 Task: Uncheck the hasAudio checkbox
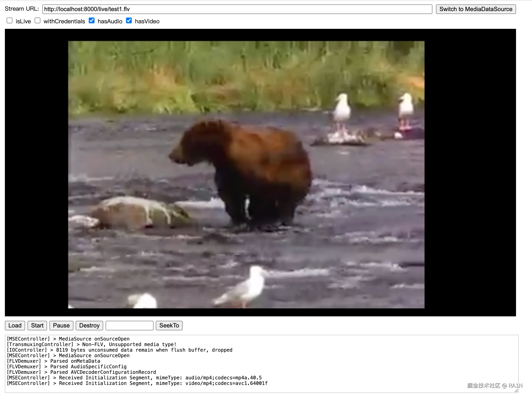pos(92,21)
